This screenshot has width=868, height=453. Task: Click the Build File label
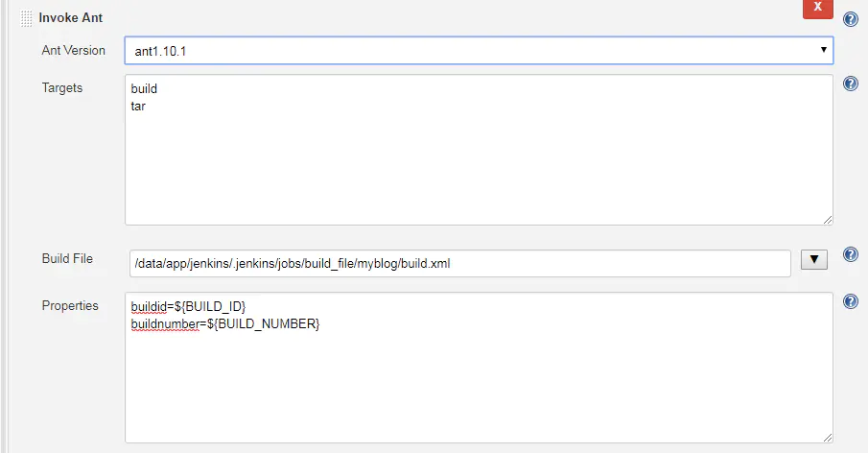67,258
